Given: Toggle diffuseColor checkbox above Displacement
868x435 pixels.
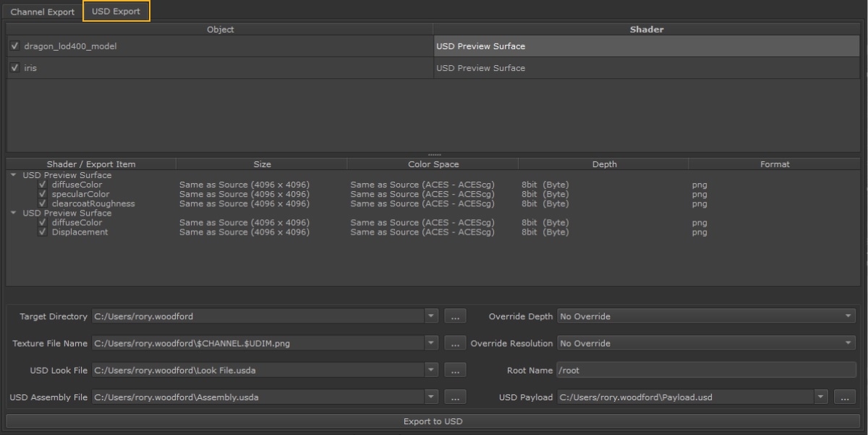Looking at the screenshot, I should (x=43, y=223).
